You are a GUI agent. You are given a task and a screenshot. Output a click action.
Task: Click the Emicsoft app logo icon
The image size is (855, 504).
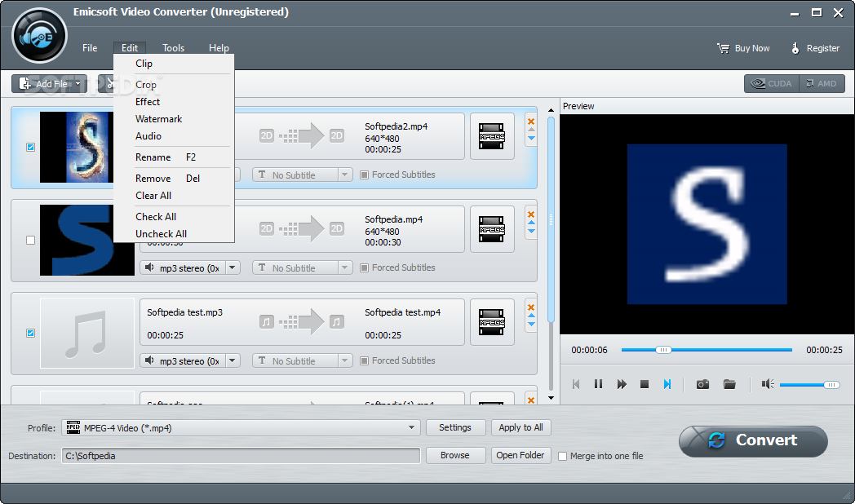[39, 36]
